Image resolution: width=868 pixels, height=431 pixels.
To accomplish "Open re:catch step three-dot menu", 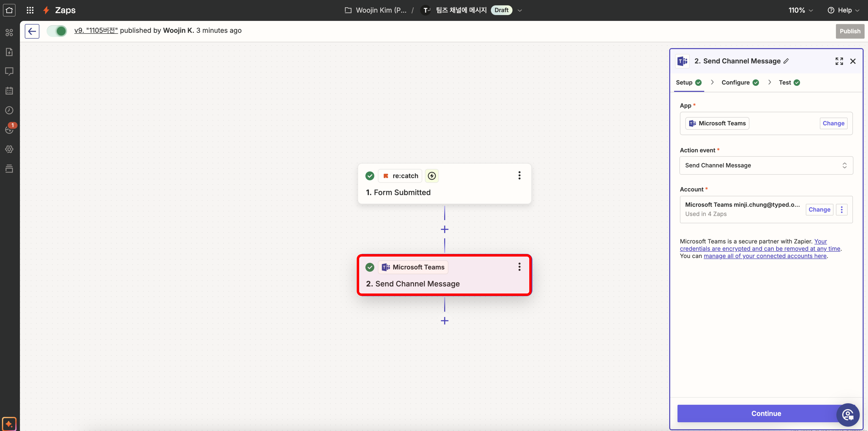I will pos(519,175).
